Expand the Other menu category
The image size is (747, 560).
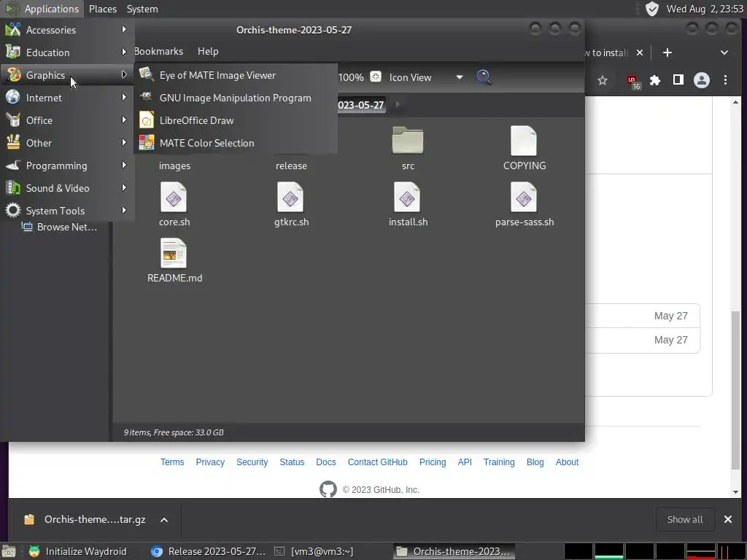66,143
